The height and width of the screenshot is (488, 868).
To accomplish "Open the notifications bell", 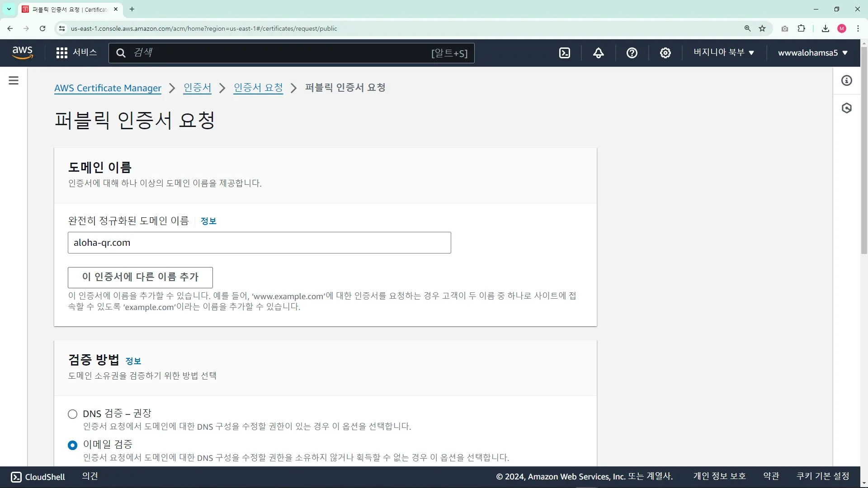I will (x=598, y=53).
